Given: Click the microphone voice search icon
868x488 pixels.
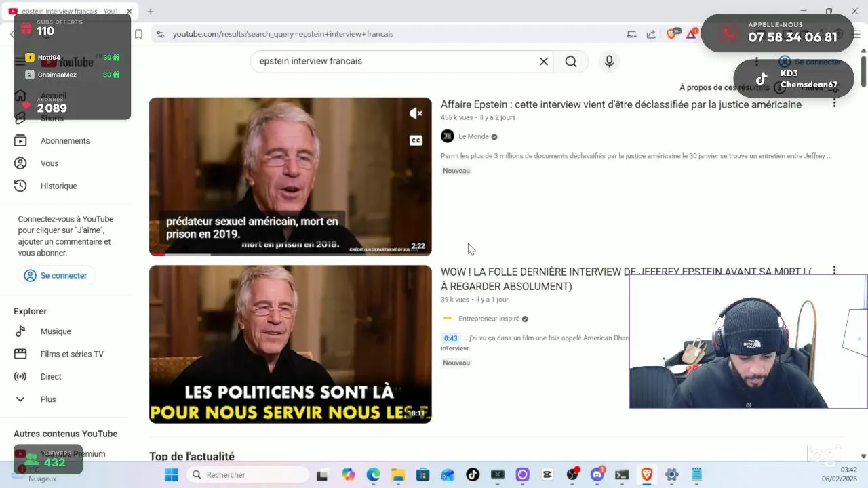Looking at the screenshot, I should [609, 61].
